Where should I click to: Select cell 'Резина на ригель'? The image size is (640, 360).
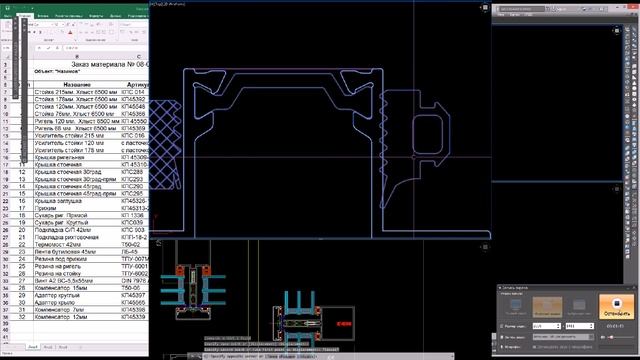[x=77, y=266]
